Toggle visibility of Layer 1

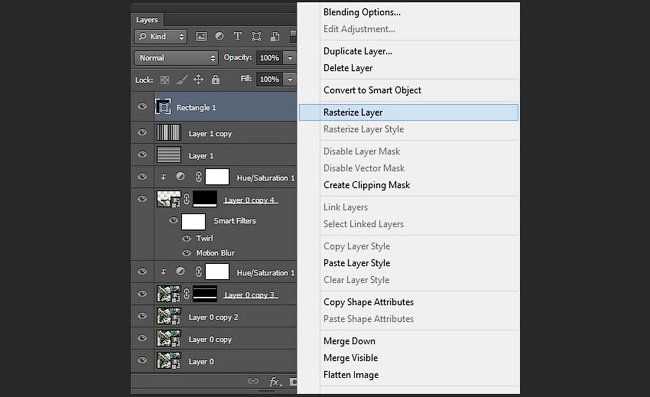[x=142, y=155]
